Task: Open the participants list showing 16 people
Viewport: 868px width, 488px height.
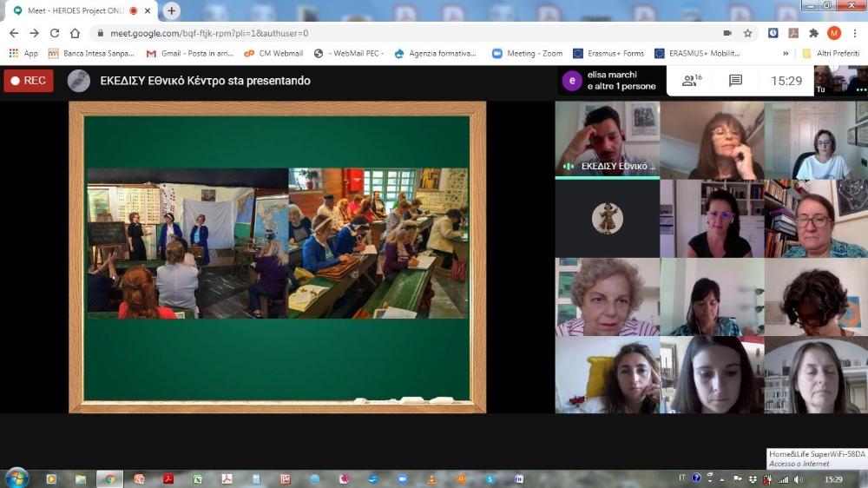Action: (x=692, y=81)
